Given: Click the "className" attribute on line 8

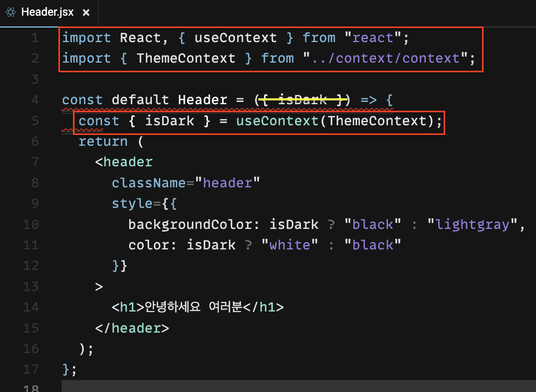Looking at the screenshot, I should tap(149, 183).
